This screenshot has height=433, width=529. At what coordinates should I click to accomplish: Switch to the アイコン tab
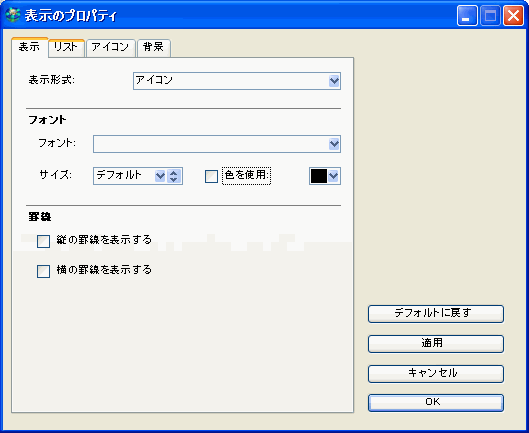(111, 48)
